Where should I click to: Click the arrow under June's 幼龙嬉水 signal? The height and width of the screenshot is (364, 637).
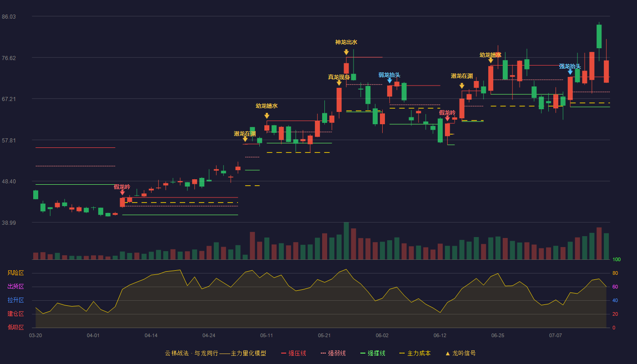pos(490,60)
